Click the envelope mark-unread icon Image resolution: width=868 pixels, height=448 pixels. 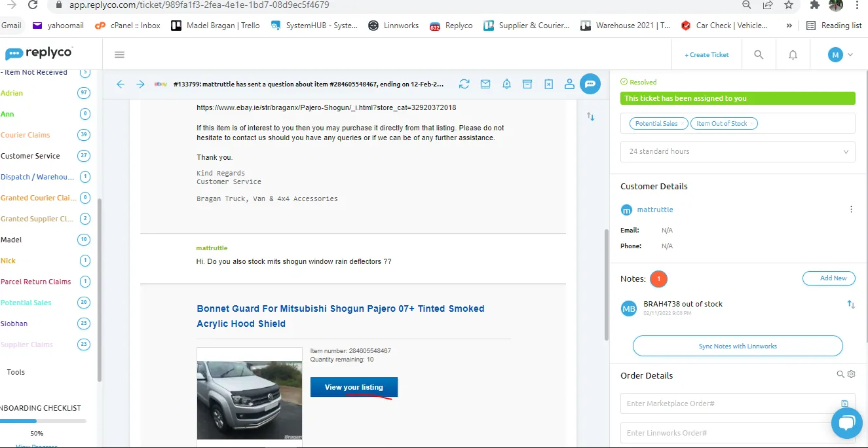tap(485, 84)
